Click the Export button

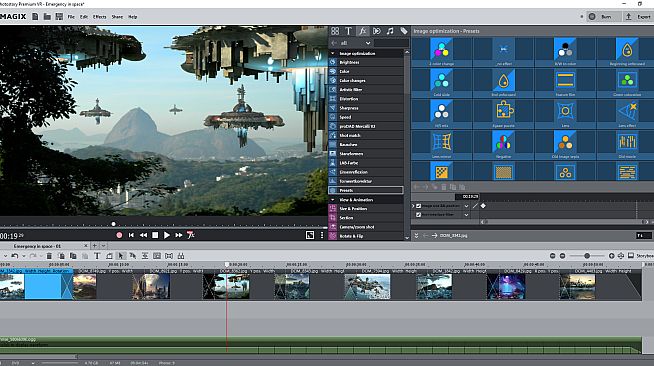[x=639, y=17]
